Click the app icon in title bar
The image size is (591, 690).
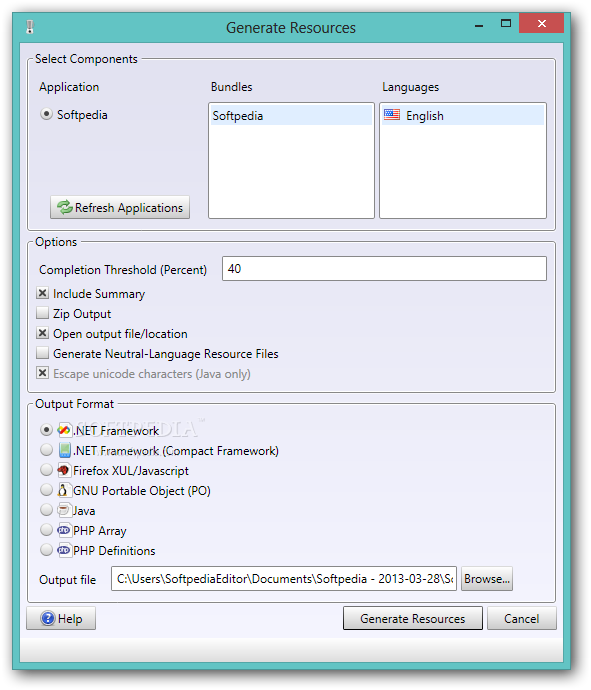tap(30, 27)
